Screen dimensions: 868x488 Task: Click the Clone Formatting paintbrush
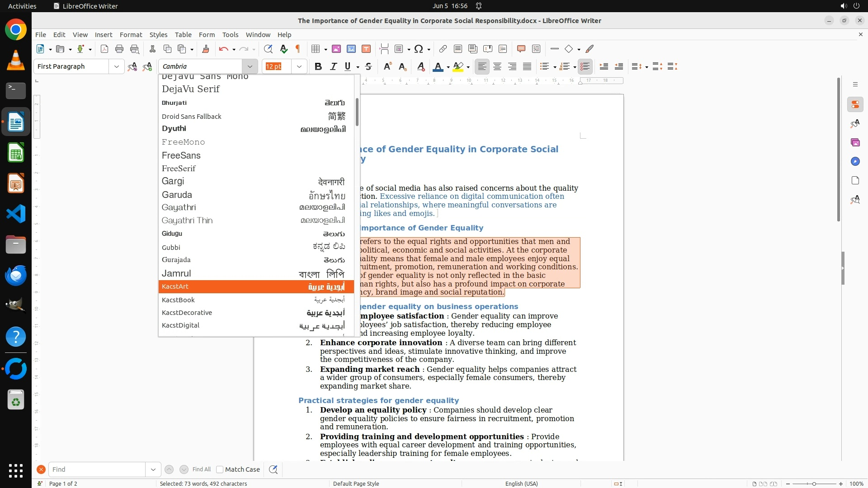[x=206, y=49]
